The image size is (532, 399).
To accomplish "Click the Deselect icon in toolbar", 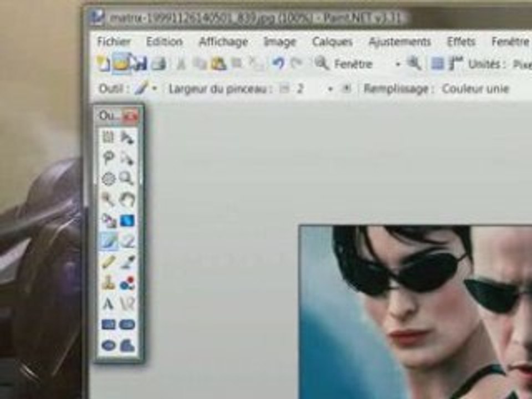I will pos(255,63).
